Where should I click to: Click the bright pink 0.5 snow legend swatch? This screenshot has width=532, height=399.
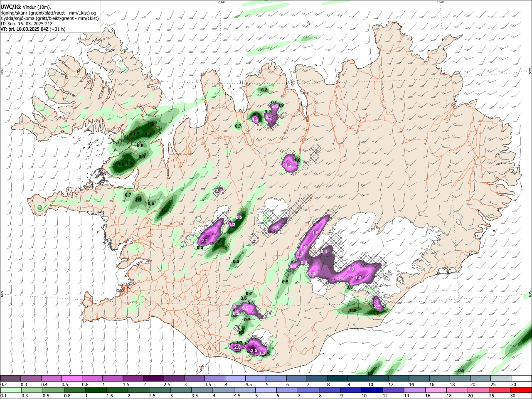[72, 379]
